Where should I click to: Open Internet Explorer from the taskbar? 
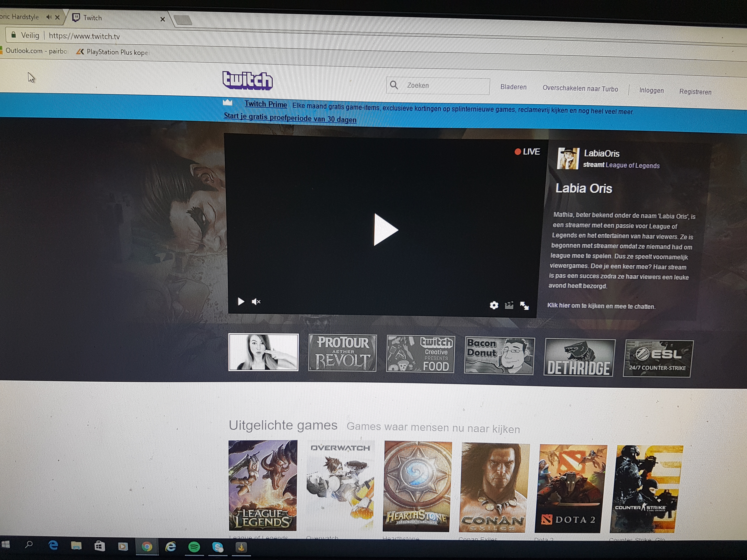[171, 547]
